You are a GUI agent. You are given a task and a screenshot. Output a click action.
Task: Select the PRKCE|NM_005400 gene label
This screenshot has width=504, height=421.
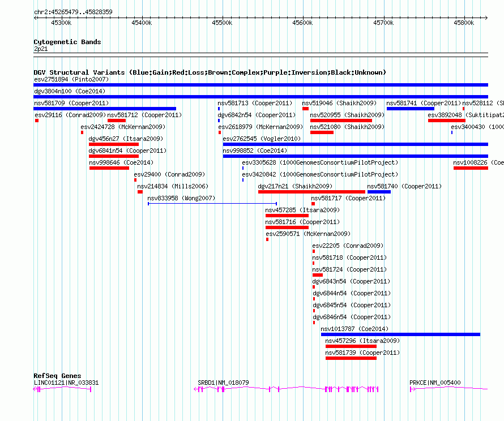(435, 383)
